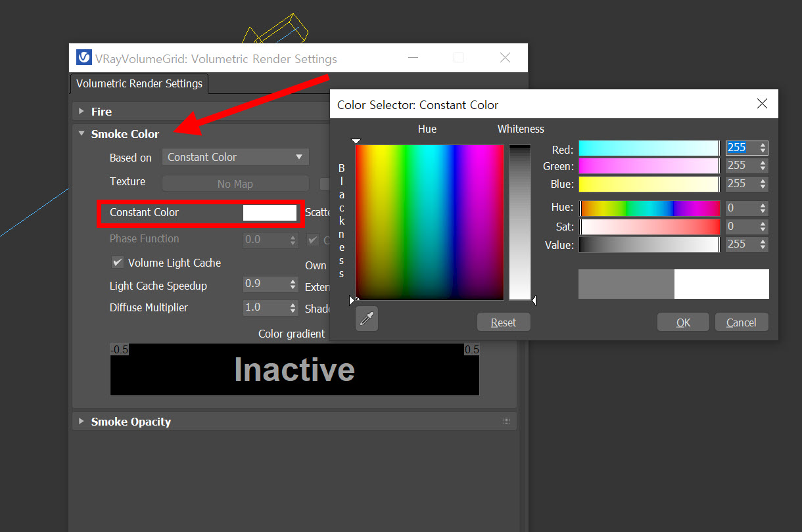Click the Diffuse Multiplier spinner arrows
The width and height of the screenshot is (802, 532).
pos(293,307)
